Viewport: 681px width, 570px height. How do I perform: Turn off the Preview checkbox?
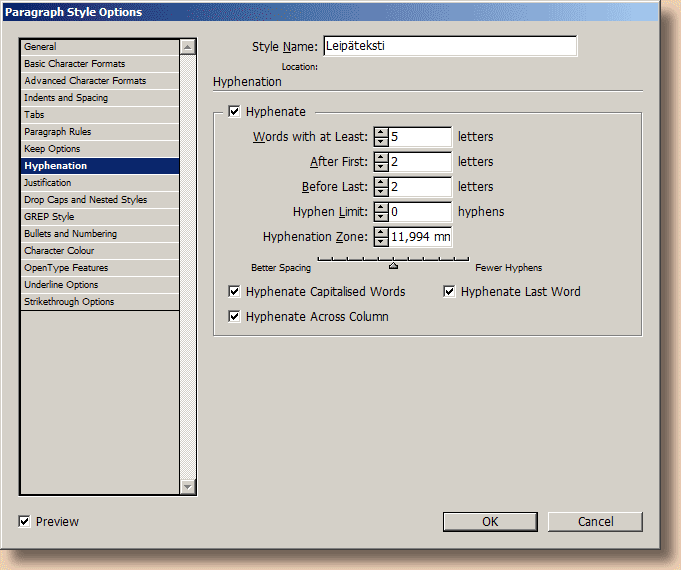(x=25, y=522)
